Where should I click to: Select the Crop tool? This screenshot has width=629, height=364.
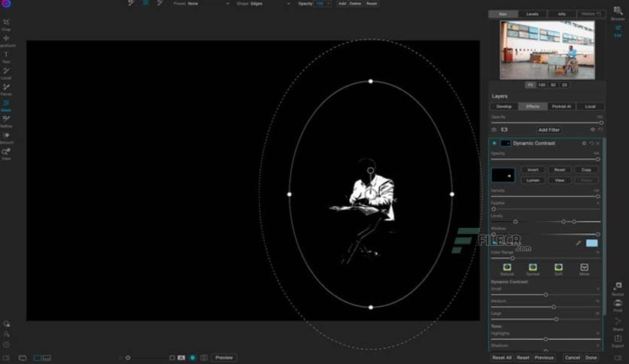click(x=6, y=23)
